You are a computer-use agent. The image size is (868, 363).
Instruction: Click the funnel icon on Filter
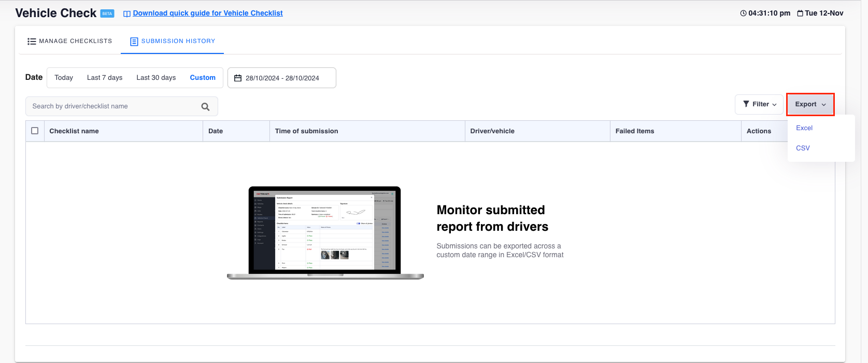(746, 104)
